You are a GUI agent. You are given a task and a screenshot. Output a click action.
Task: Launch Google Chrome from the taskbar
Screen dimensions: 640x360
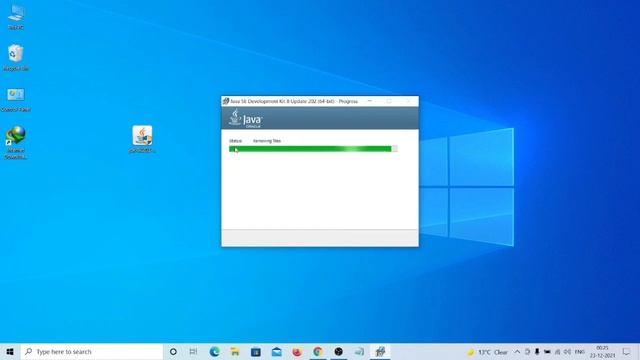click(318, 351)
